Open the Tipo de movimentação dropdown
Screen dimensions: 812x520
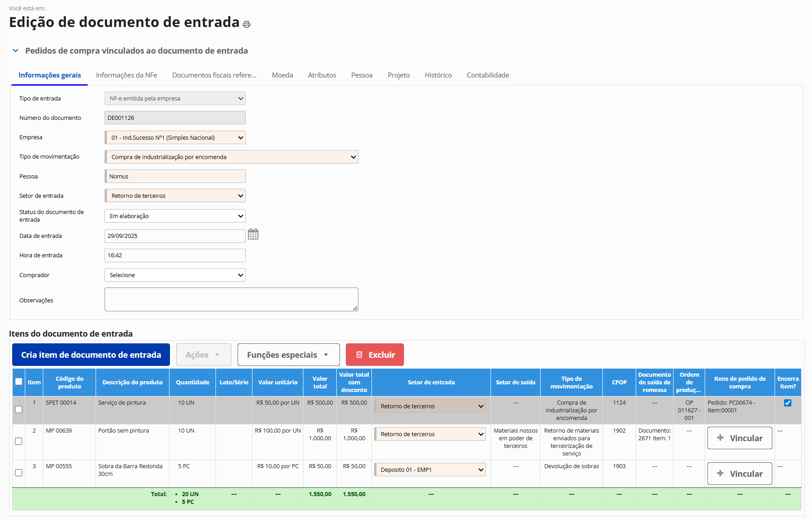coord(231,157)
